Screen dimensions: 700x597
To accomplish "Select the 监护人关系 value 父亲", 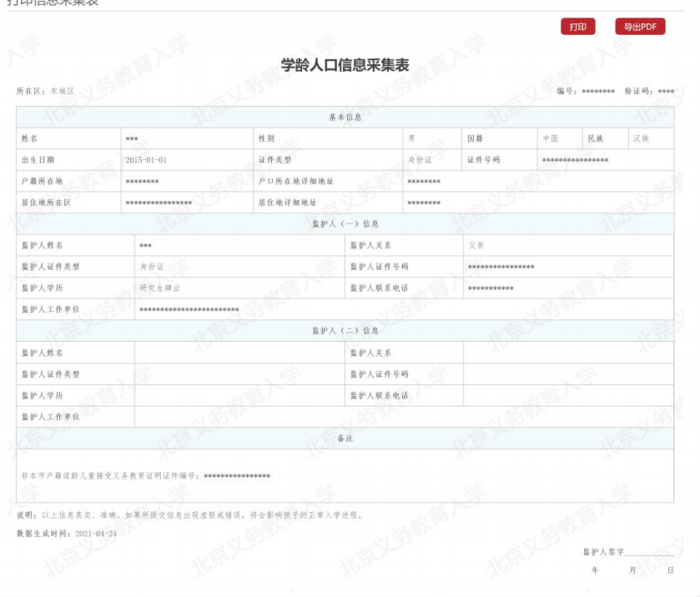I will tap(476, 246).
